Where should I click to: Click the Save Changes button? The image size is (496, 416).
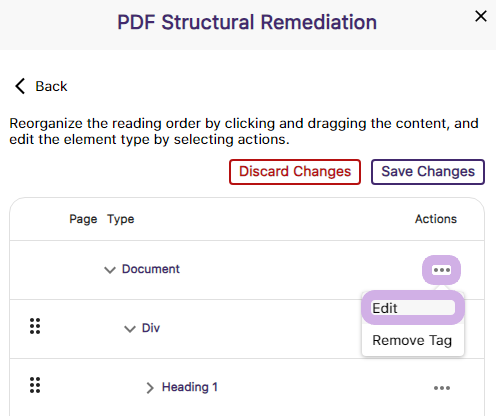click(x=428, y=172)
